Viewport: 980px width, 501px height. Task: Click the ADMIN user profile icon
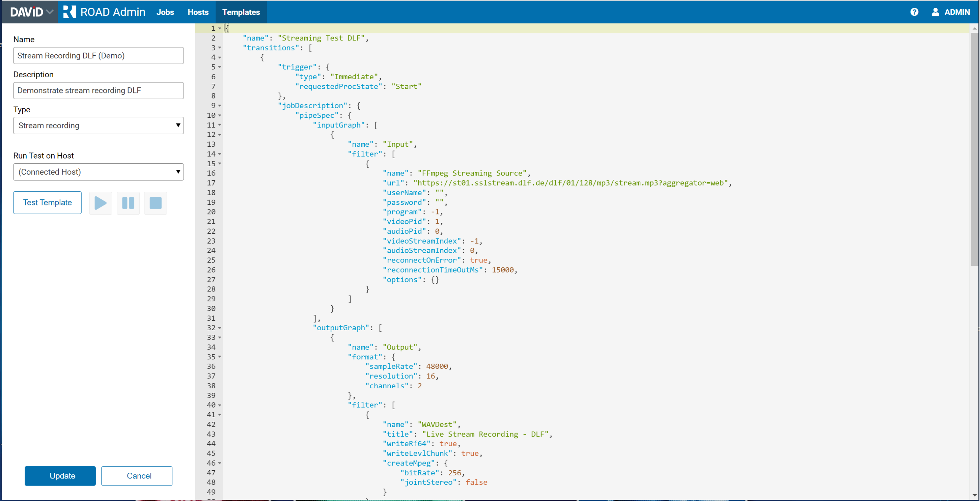point(935,12)
